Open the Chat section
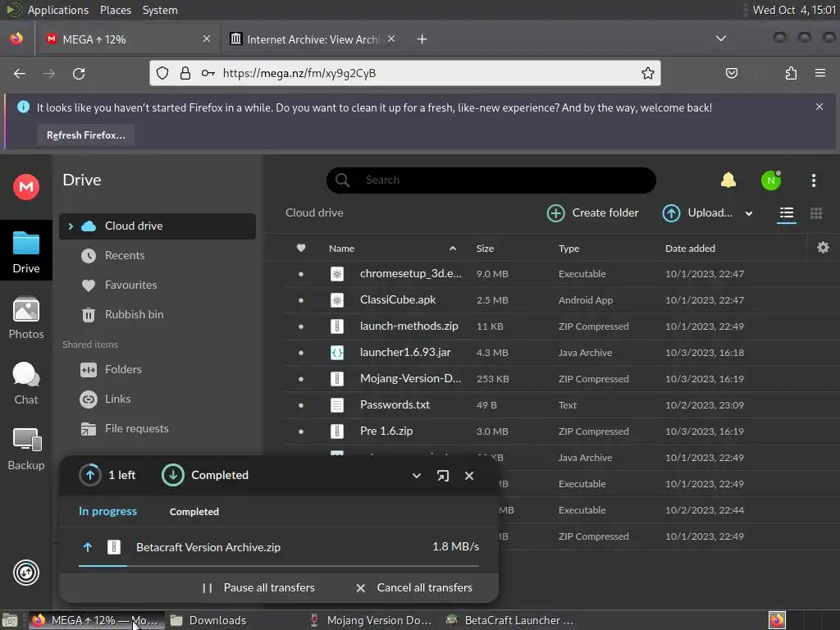The height and width of the screenshot is (630, 840). click(26, 384)
